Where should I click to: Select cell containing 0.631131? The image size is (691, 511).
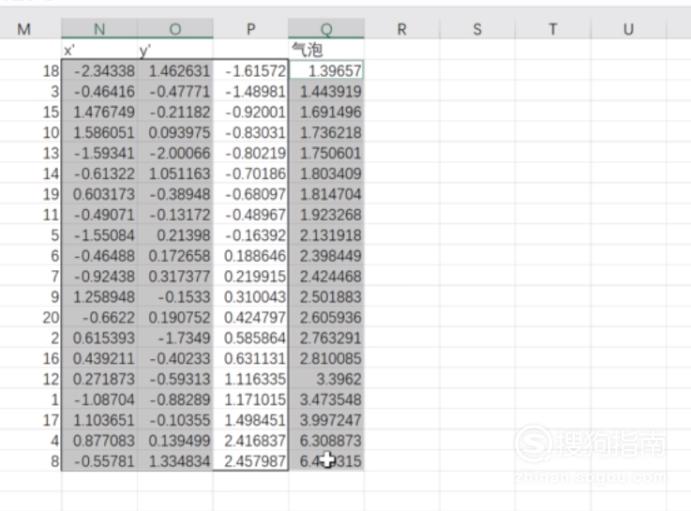pyautogui.click(x=251, y=358)
